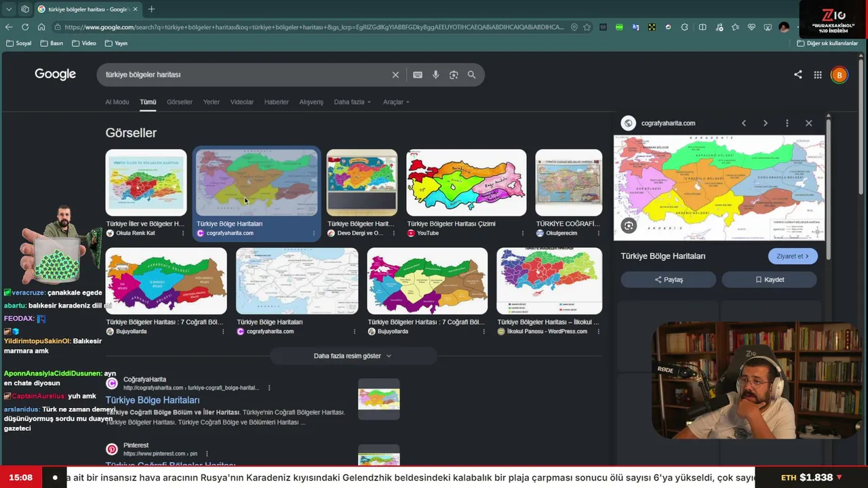Open the Yayın bookmarks folder
This screenshot has height=488, width=868.
click(x=116, y=43)
